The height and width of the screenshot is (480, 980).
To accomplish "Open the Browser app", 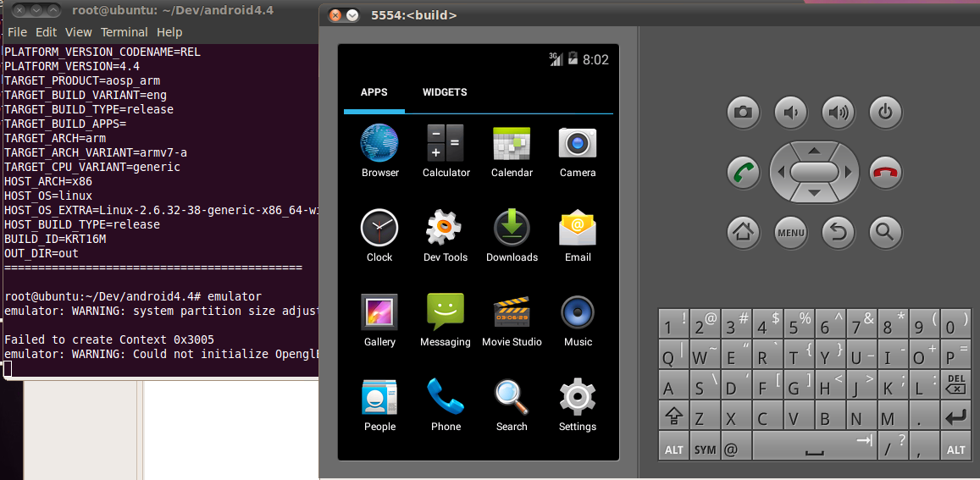I will click(x=380, y=151).
